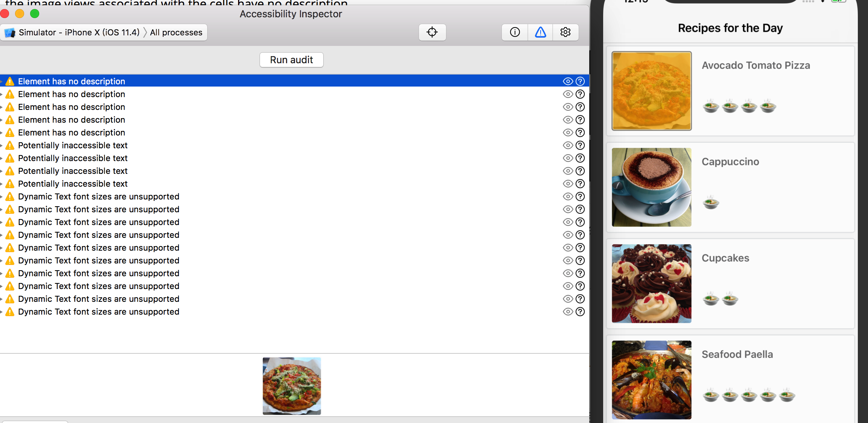Image resolution: width=868 pixels, height=423 pixels.
Task: Open the Simulator - iPhone X device chooser
Action: 79,33
